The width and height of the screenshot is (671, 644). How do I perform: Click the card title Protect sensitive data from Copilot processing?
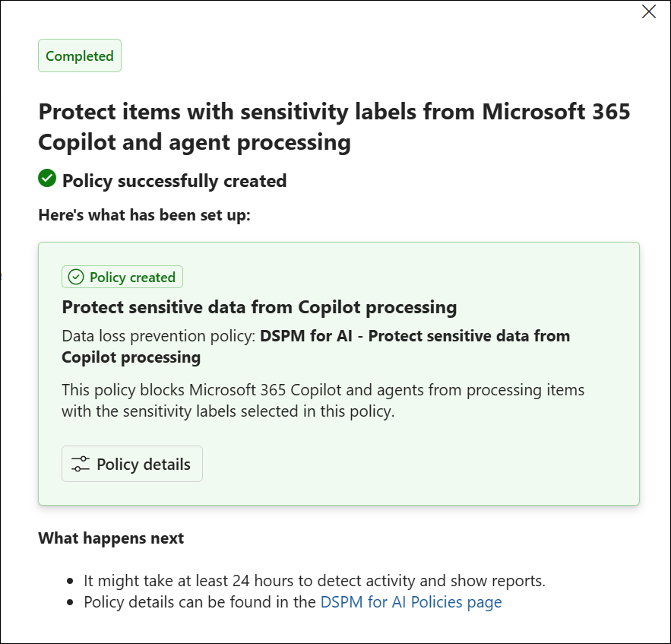pos(259,307)
